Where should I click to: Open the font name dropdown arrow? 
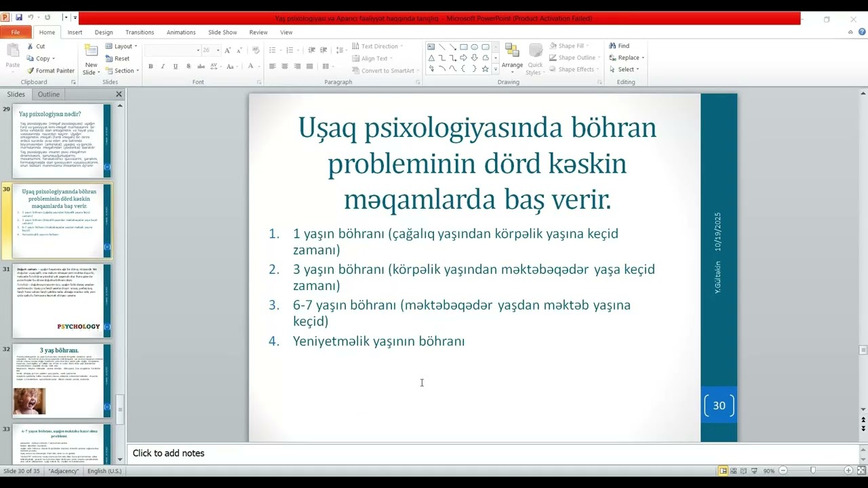(x=198, y=50)
